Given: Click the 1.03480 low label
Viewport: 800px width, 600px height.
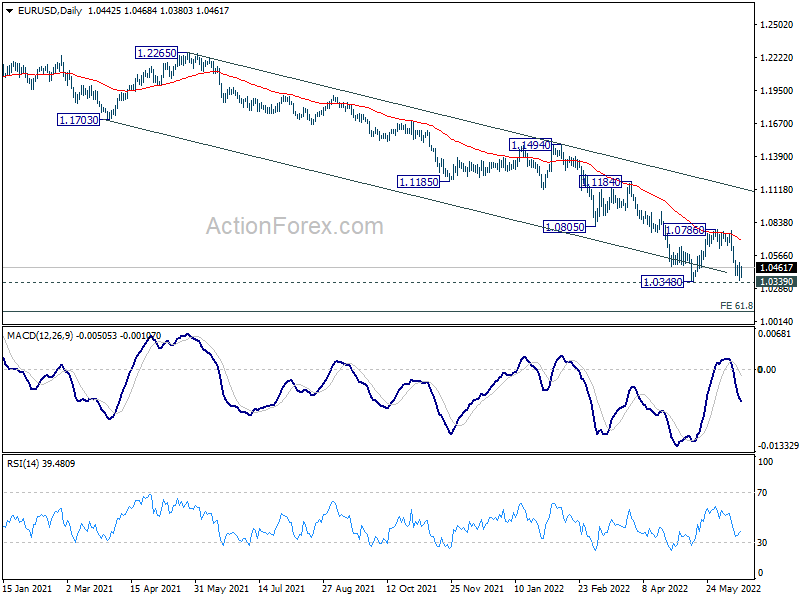Looking at the screenshot, I should point(662,282).
